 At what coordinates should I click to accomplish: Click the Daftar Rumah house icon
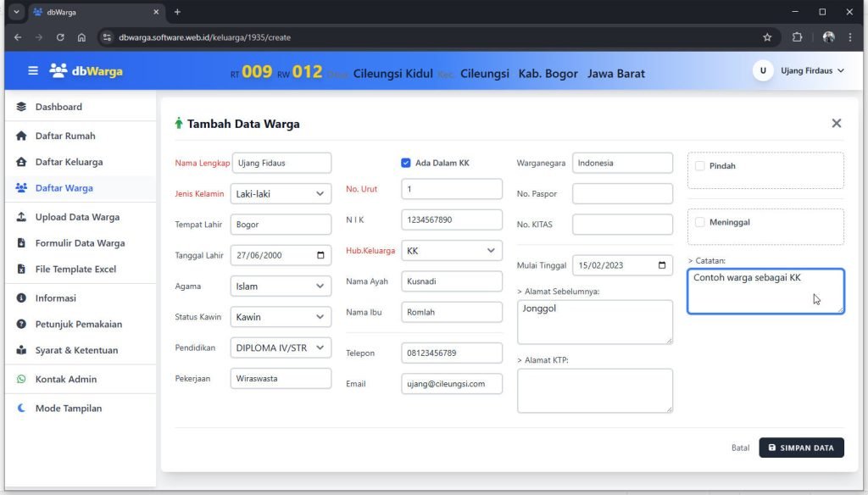click(x=21, y=136)
